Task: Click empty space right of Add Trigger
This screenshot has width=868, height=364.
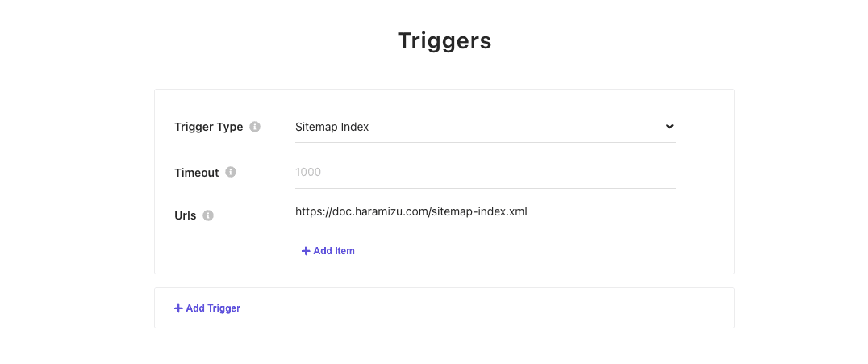Action: pos(484,308)
